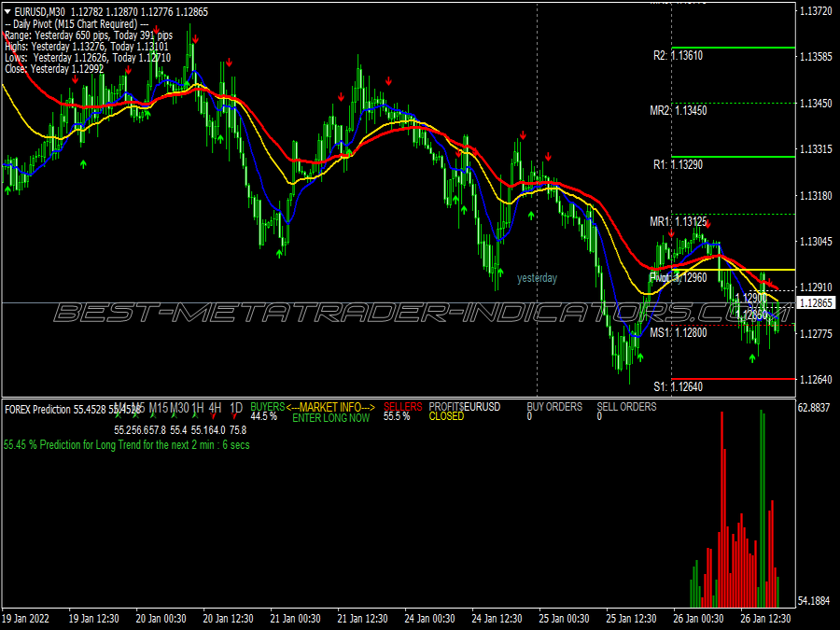Click the 1.13720 price scale label
Viewport: 840px width, 630px height.
pos(816,10)
